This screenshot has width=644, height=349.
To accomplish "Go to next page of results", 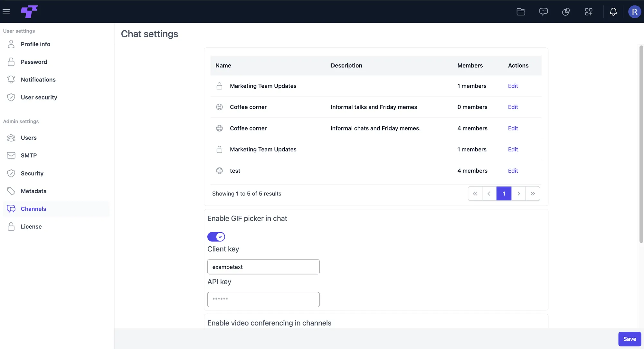I will tap(518, 193).
